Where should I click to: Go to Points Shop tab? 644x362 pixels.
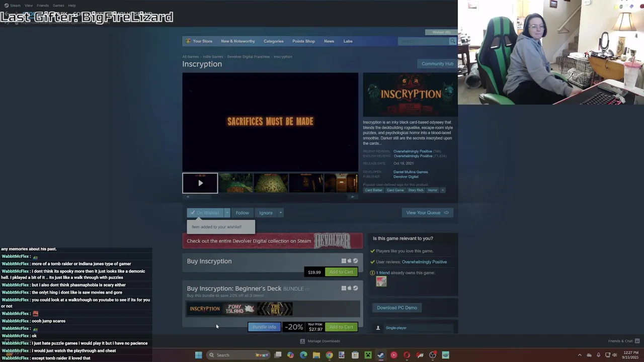(x=303, y=41)
